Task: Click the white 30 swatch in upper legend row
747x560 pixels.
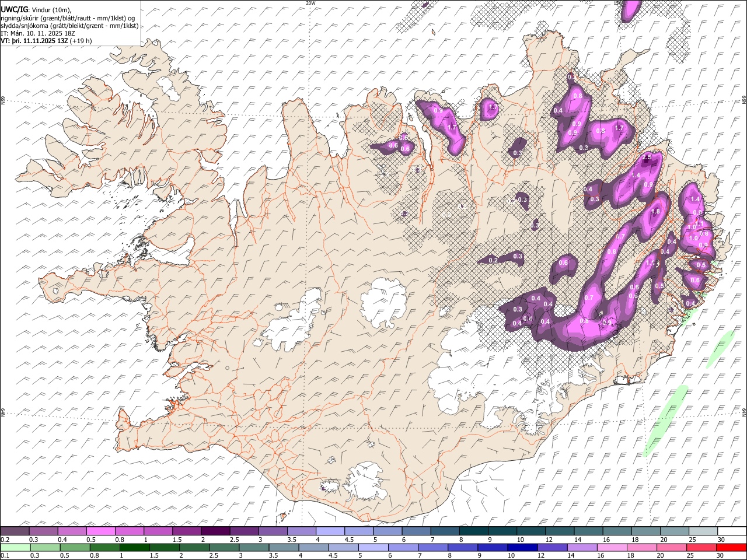Action: tap(732, 531)
